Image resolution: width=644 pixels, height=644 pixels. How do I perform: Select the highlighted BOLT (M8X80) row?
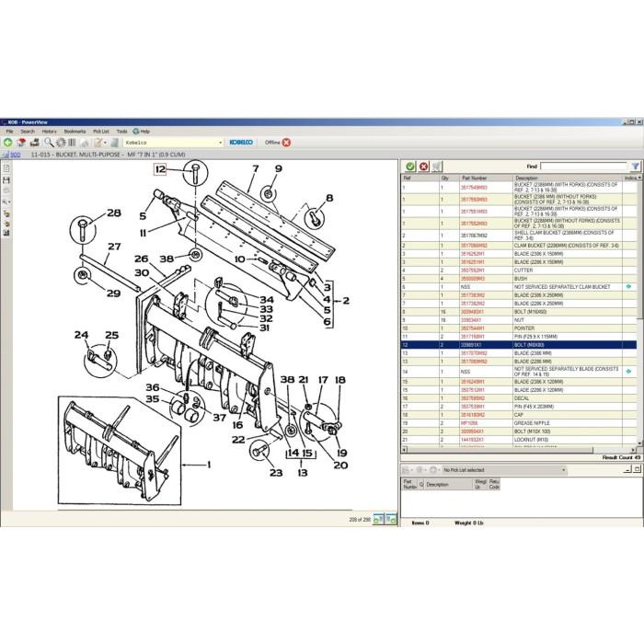tap(519, 345)
